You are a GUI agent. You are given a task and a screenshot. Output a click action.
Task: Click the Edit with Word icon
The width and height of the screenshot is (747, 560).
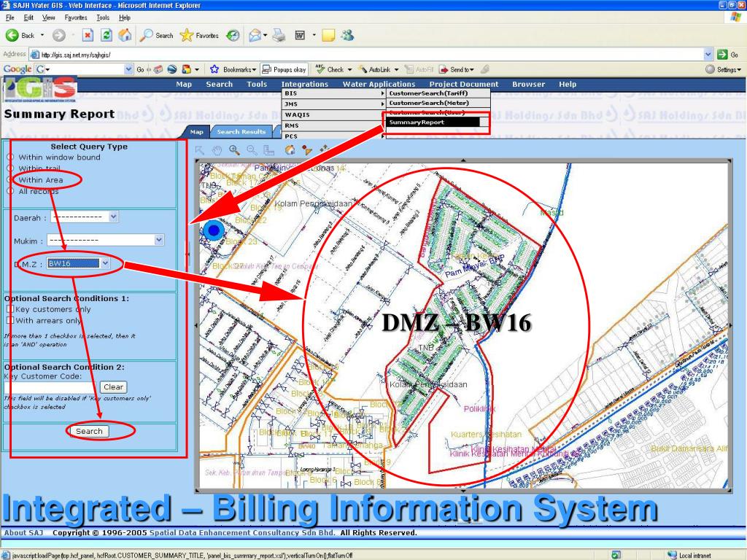point(300,35)
